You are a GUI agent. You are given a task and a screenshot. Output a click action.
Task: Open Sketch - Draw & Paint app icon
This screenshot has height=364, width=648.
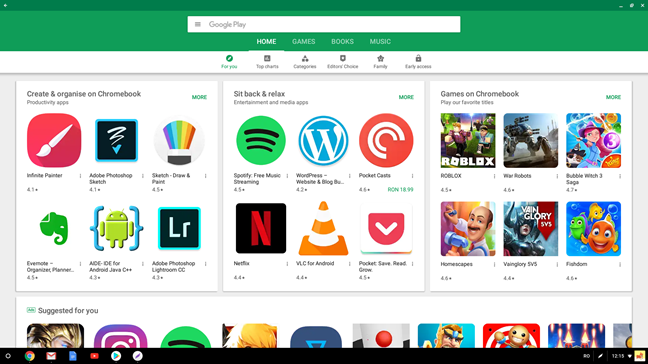(x=179, y=140)
